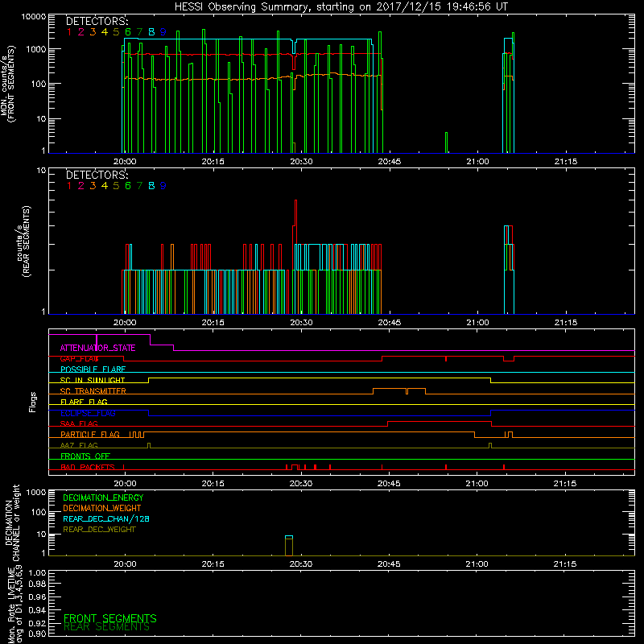Click the 1.00 tick on the livetime axis
The height and width of the screenshot is (644, 644).
(x=37, y=572)
